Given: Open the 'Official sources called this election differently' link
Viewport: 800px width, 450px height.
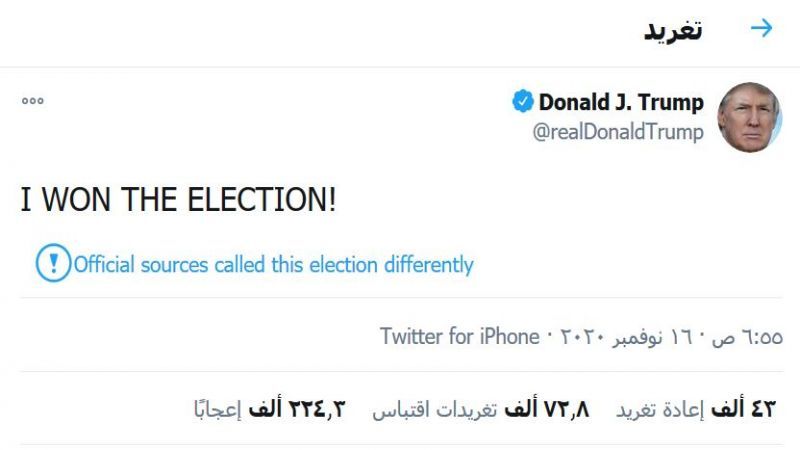Looking at the screenshot, I should pos(273,265).
